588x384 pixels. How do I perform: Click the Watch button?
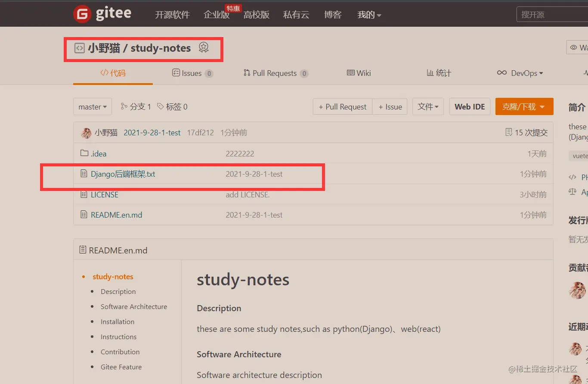tap(577, 47)
